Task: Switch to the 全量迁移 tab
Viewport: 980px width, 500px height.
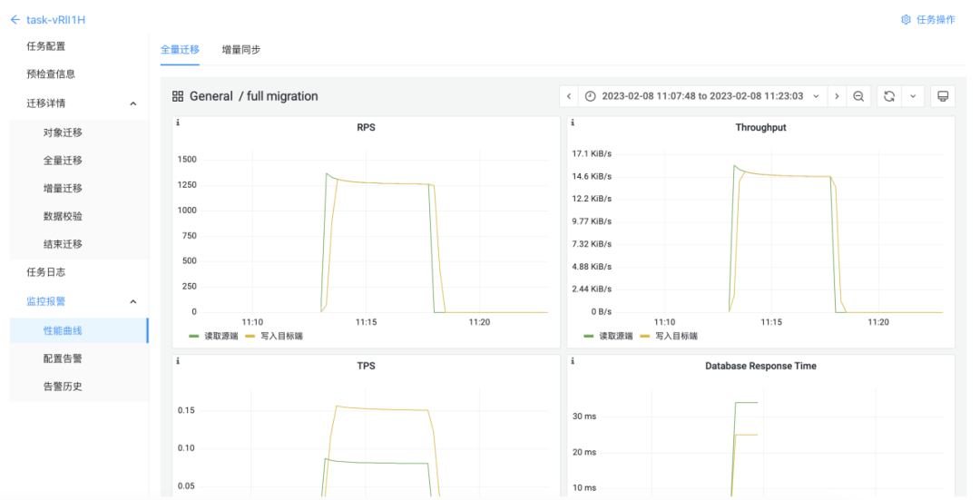Action: tap(180, 49)
